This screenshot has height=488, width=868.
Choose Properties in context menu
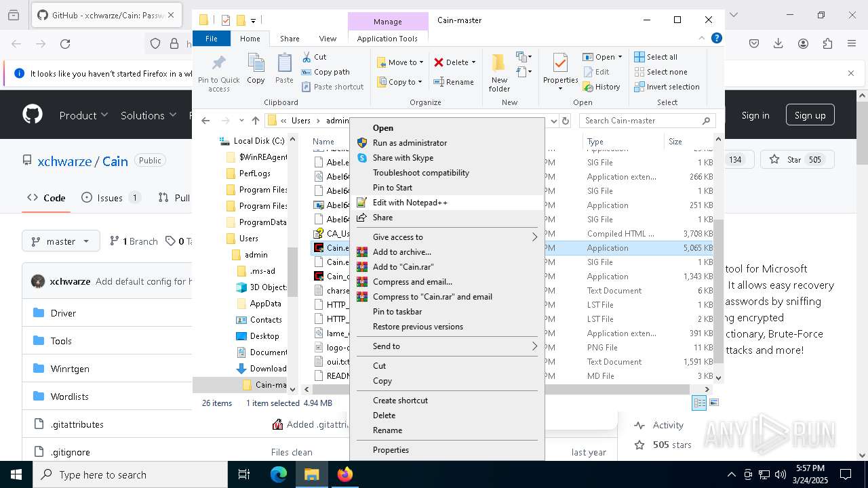[447, 450]
